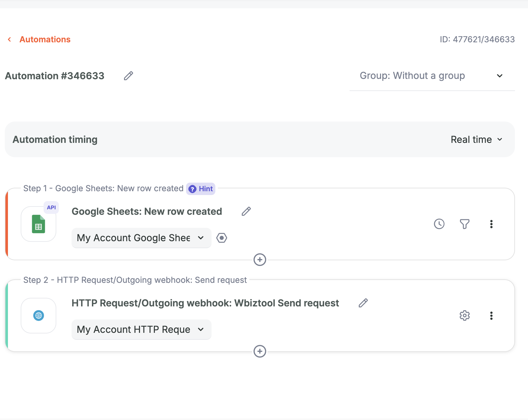
Task: Click the Step 2 - HTTP Request header label
Action: [135, 280]
